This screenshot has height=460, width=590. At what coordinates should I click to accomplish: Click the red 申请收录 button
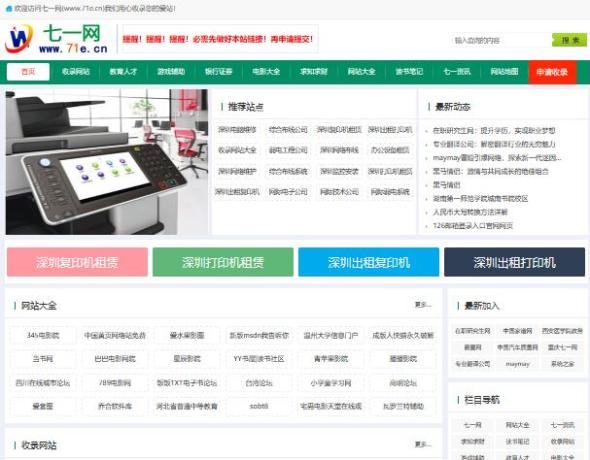point(552,72)
